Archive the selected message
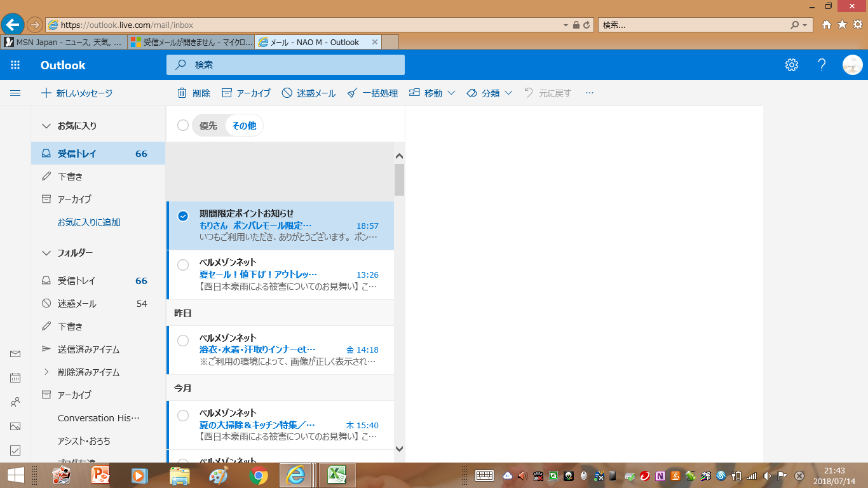 pos(246,93)
